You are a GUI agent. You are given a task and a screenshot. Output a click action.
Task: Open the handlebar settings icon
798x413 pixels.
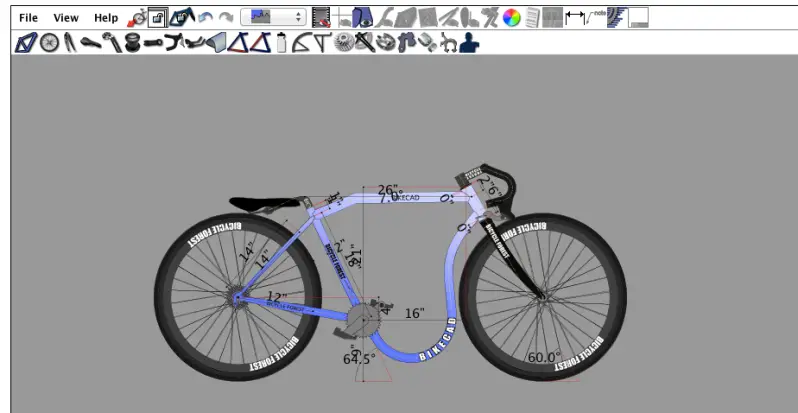coord(174,43)
